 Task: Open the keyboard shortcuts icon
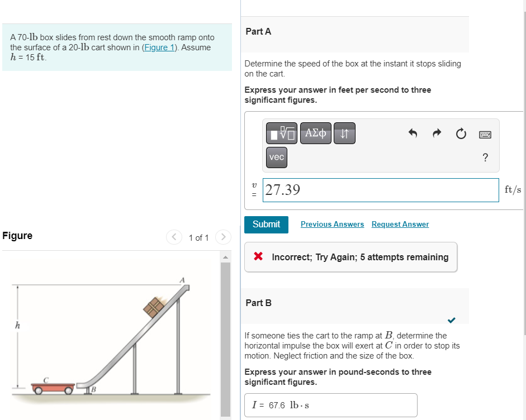[x=485, y=134]
